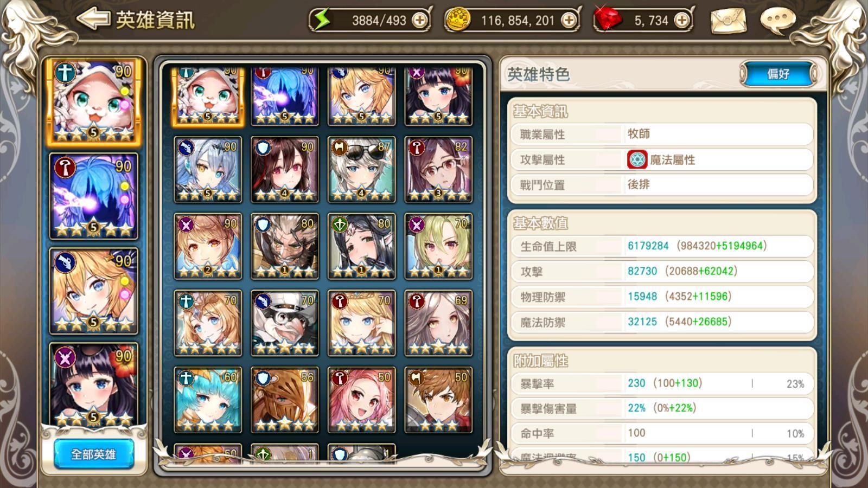The image size is (868, 488).
Task: Select the dark-haired flower girl in left team
Action: (93, 384)
